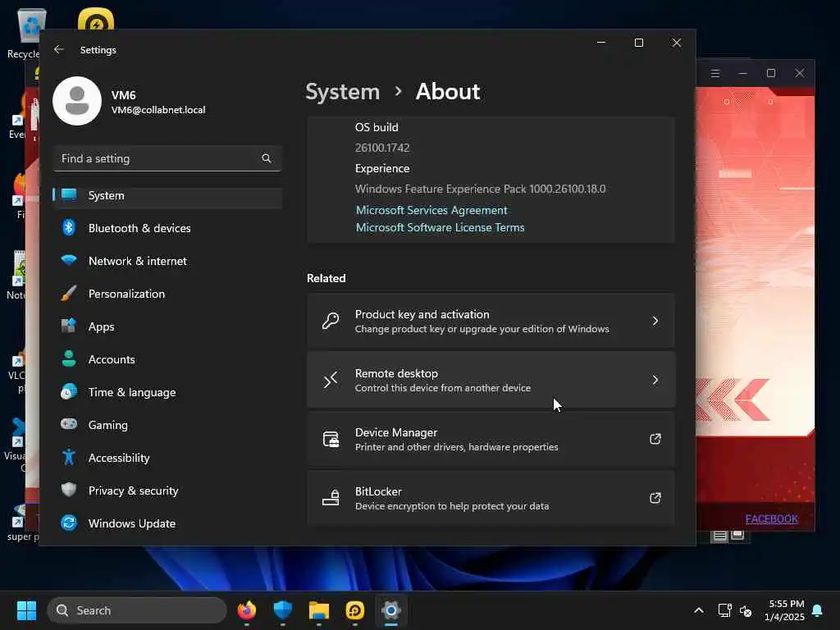Viewport: 840px width, 630px height.
Task: Expand Product key and activation chevron
Action: pyautogui.click(x=655, y=321)
